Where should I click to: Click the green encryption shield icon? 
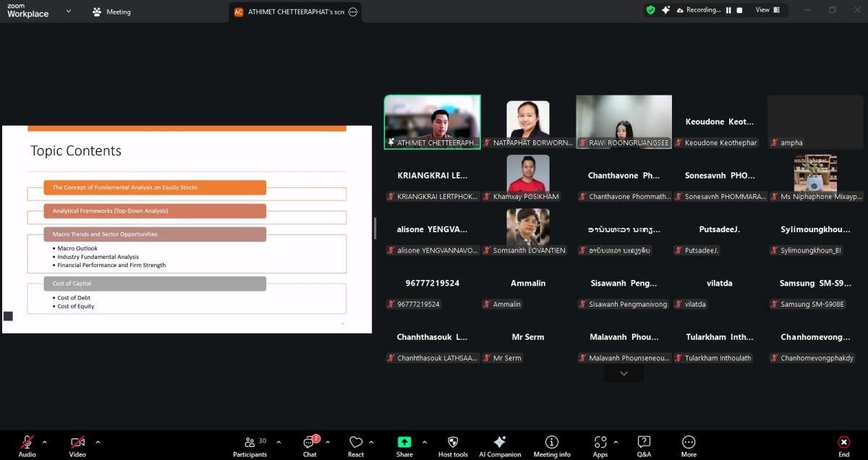pyautogui.click(x=650, y=10)
